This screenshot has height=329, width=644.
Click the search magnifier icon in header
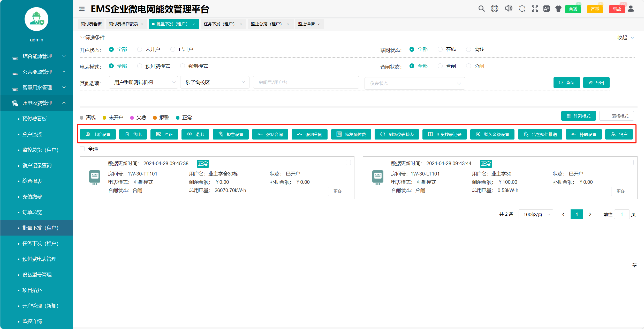(481, 9)
